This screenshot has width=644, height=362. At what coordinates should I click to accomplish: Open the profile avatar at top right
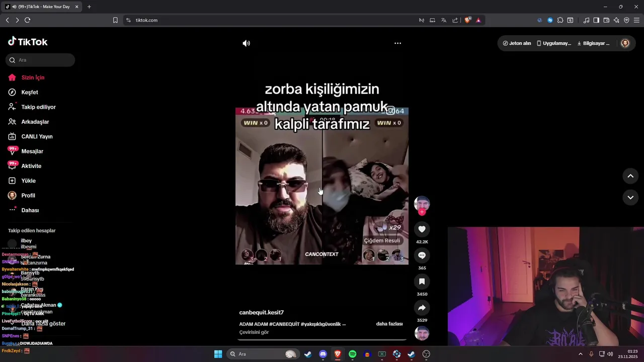(625, 43)
